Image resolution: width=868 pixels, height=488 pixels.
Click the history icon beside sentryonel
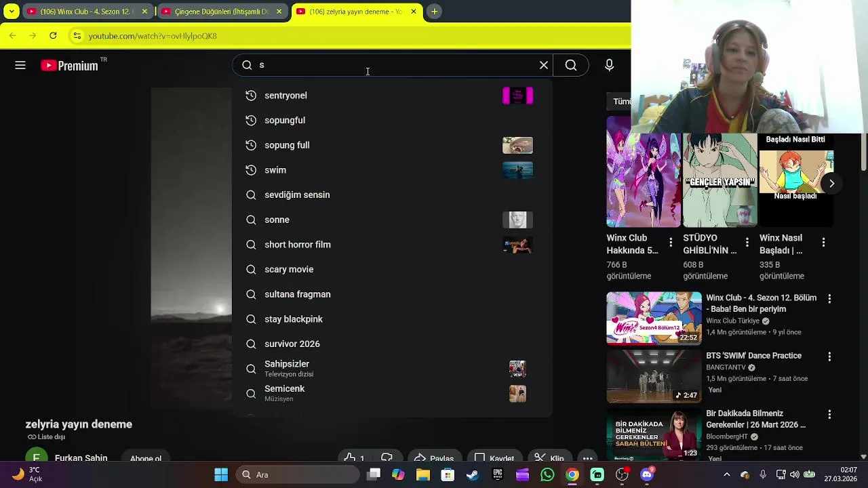coord(251,96)
